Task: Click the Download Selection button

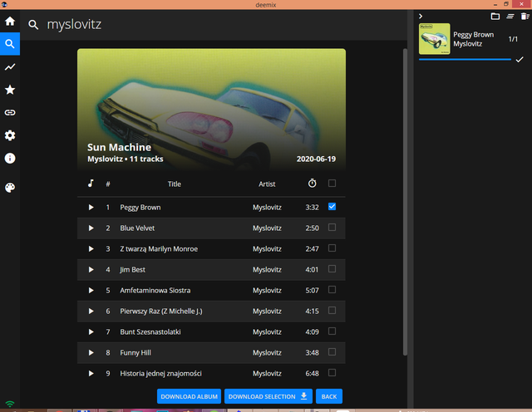Action: pos(268,396)
